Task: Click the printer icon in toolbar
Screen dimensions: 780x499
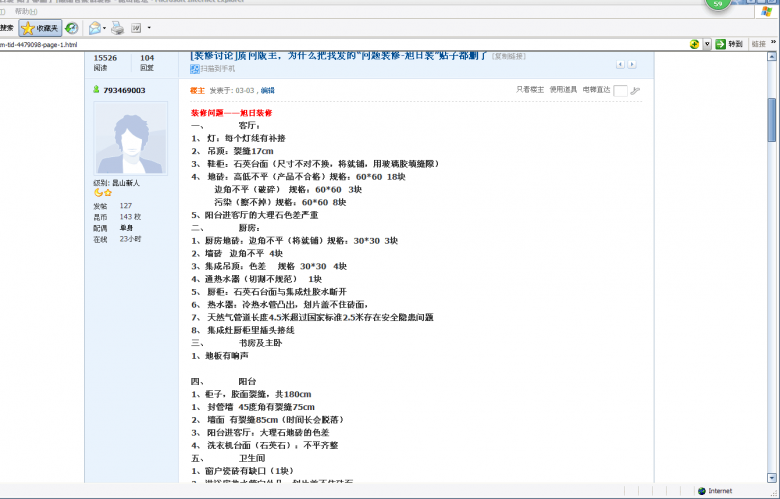Action: pyautogui.click(x=117, y=28)
